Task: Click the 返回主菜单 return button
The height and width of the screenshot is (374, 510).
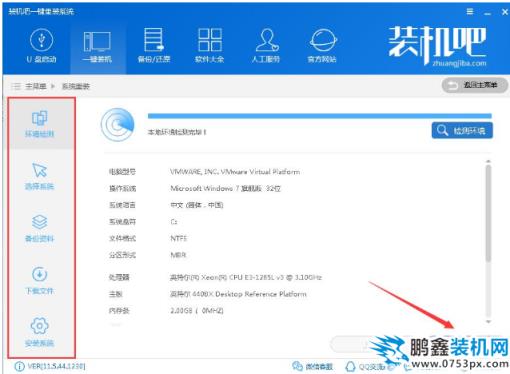Action: click(x=475, y=86)
